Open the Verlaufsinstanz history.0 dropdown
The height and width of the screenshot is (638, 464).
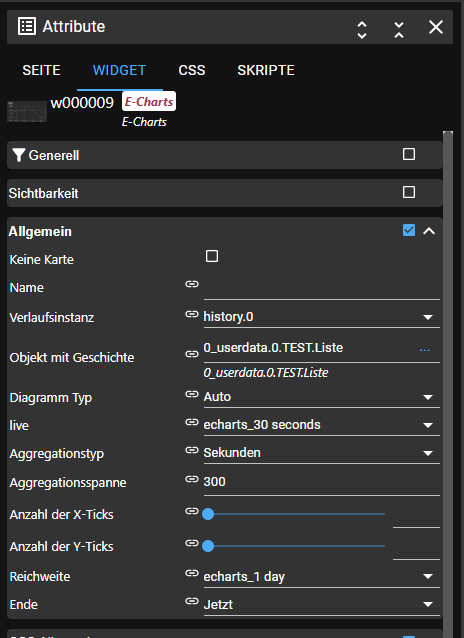322,317
